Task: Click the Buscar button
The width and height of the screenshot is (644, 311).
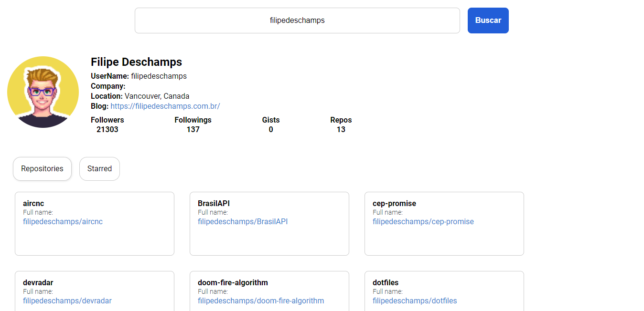Action: pyautogui.click(x=488, y=20)
